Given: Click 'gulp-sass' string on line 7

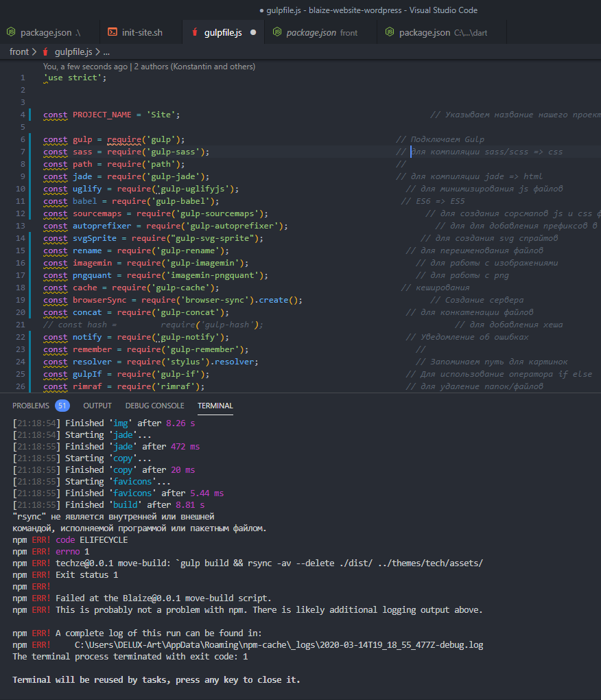Looking at the screenshot, I should click(x=173, y=152).
